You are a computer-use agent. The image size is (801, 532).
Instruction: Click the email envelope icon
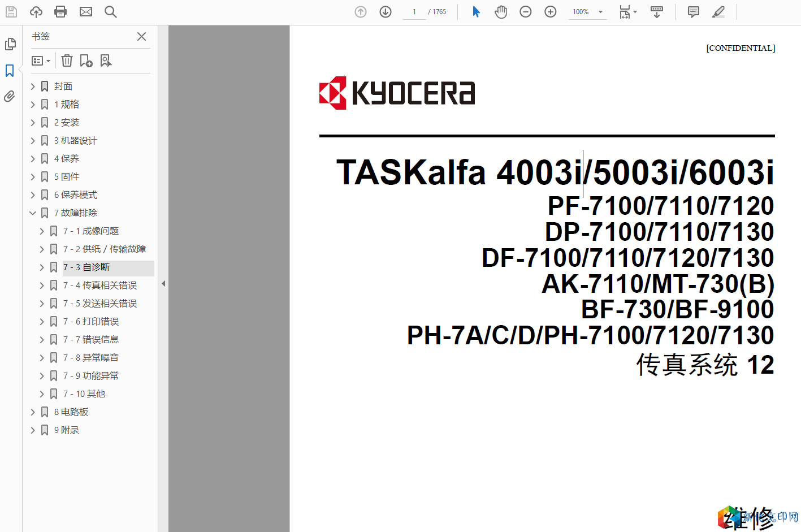pyautogui.click(x=86, y=12)
